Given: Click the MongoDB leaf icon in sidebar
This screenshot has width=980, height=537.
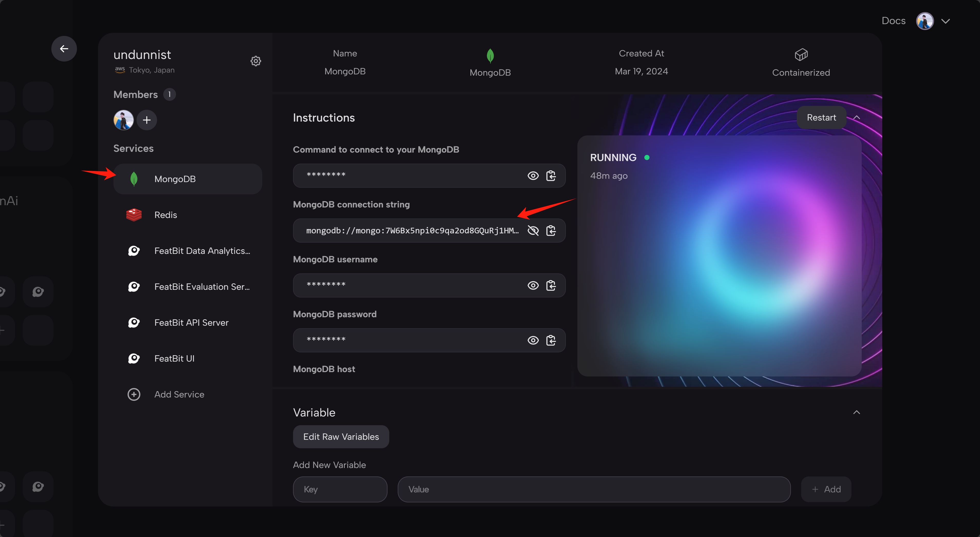Looking at the screenshot, I should pyautogui.click(x=133, y=179).
